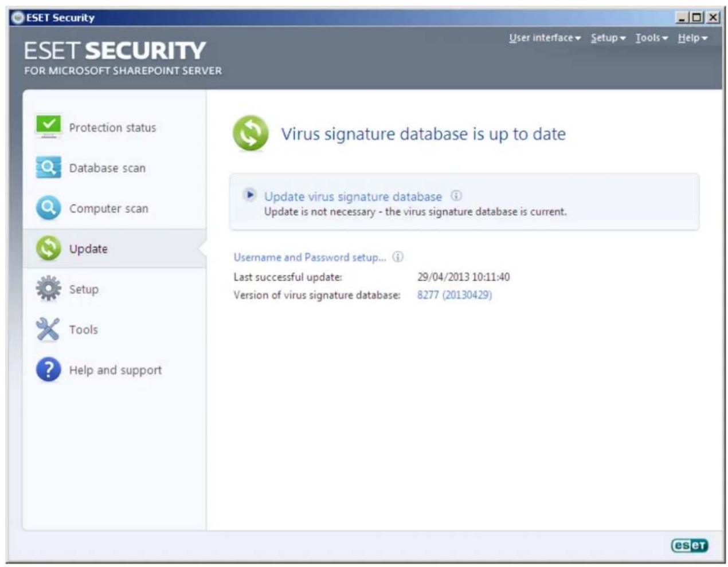This screenshot has width=728, height=567.
Task: Open the Tools section in sidebar
Action: [83, 329]
